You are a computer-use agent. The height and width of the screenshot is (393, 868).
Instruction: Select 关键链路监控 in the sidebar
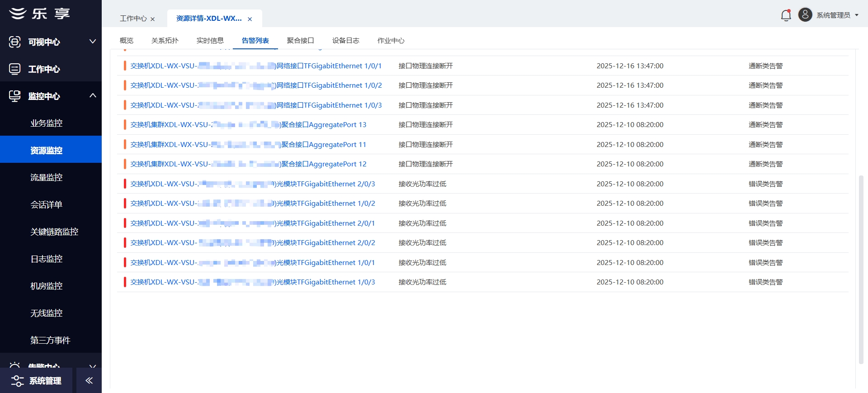coord(54,232)
